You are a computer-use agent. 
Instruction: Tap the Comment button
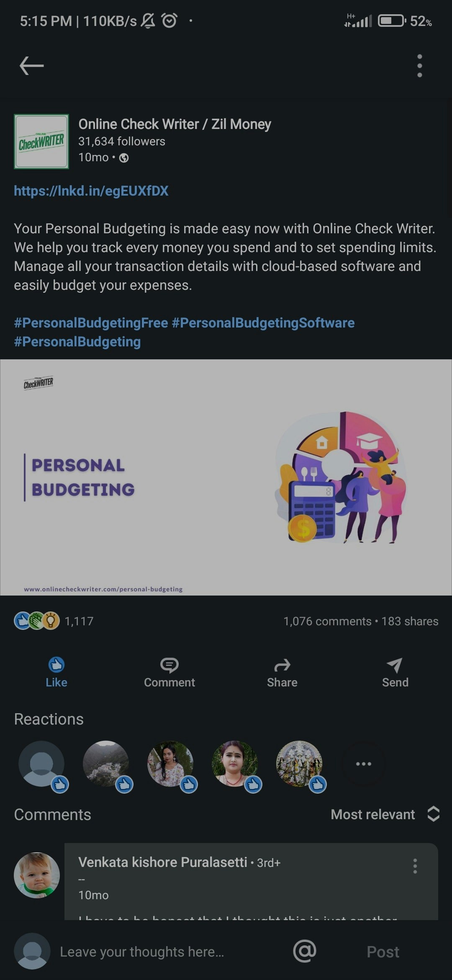coord(169,672)
